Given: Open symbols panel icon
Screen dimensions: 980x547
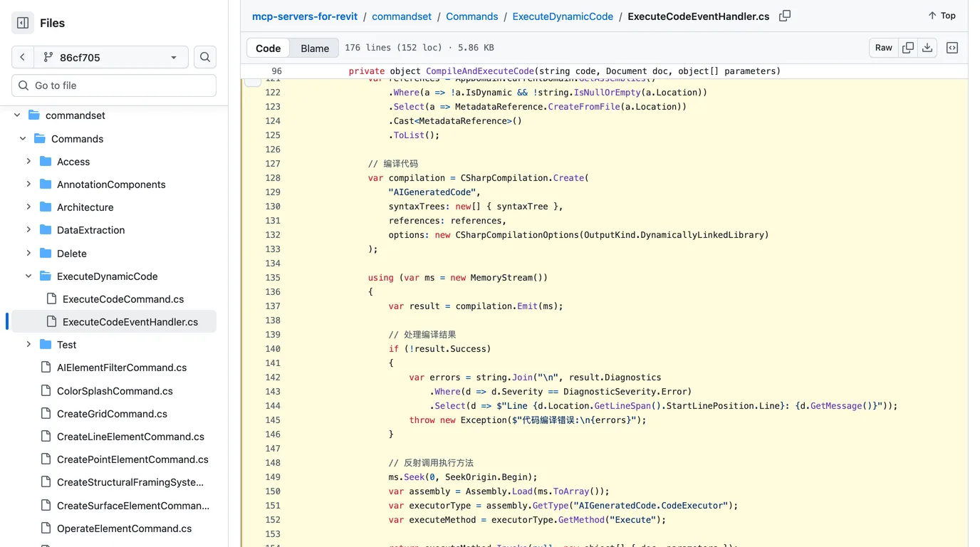Looking at the screenshot, I should (952, 48).
